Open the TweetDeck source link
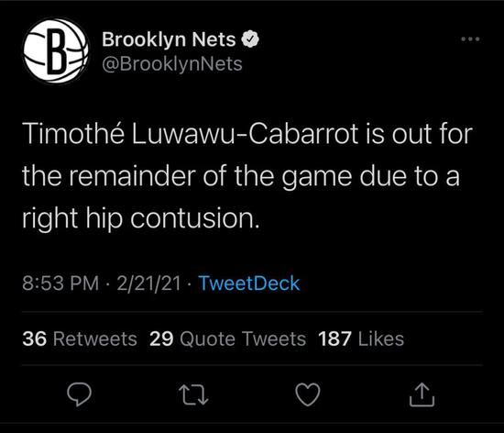 pos(249,283)
